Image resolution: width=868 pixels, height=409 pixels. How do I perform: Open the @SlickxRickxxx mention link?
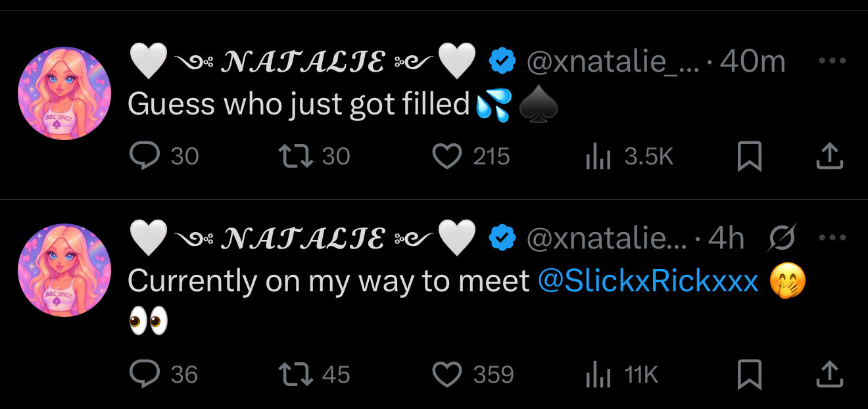pos(648,281)
